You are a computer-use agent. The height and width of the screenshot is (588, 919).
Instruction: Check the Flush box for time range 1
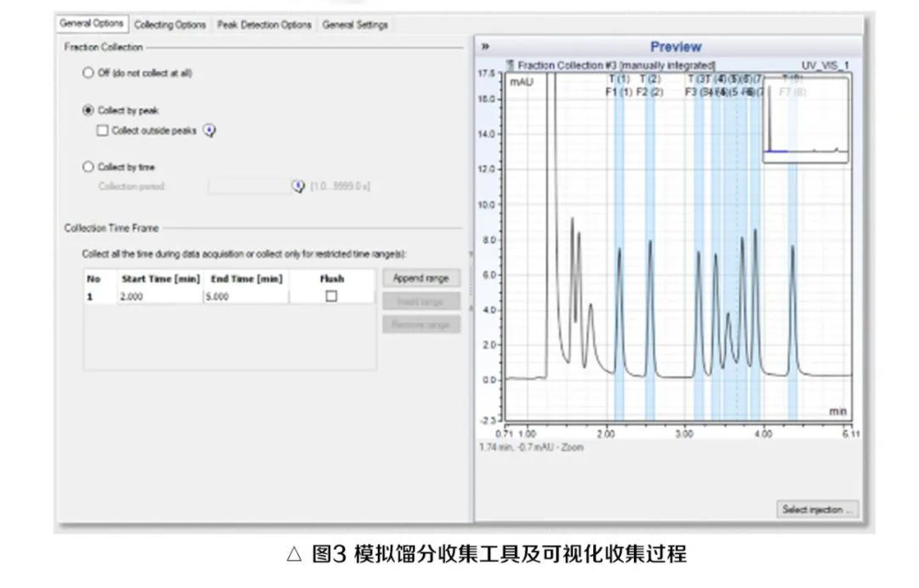coord(332,294)
